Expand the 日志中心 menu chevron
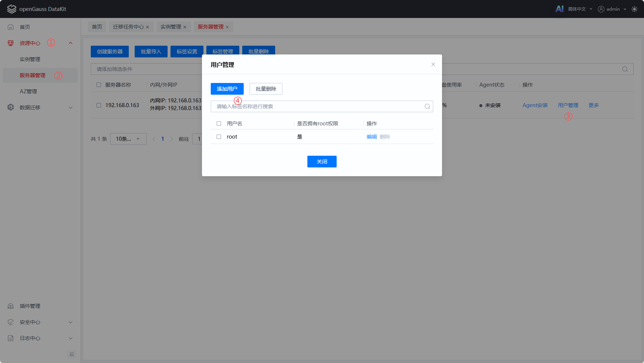This screenshot has width=644, height=363. click(71, 338)
